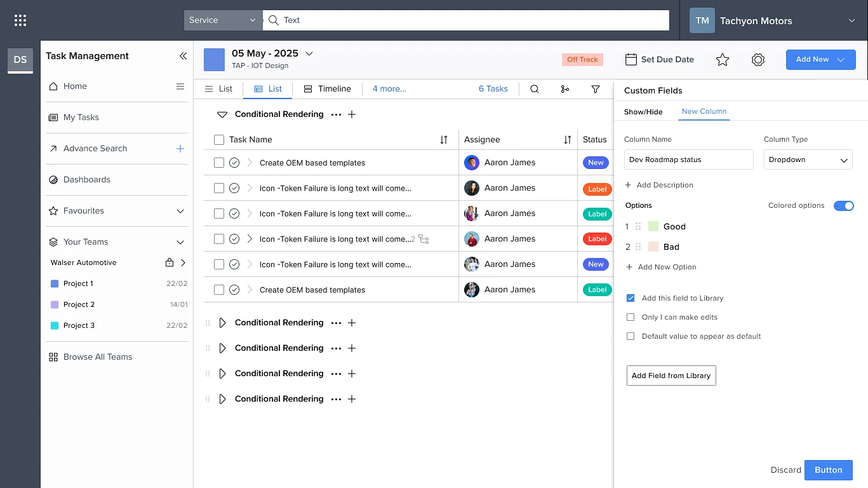This screenshot has width=868, height=488.
Task: Click the Walser Automotive lock icon
Action: click(170, 262)
